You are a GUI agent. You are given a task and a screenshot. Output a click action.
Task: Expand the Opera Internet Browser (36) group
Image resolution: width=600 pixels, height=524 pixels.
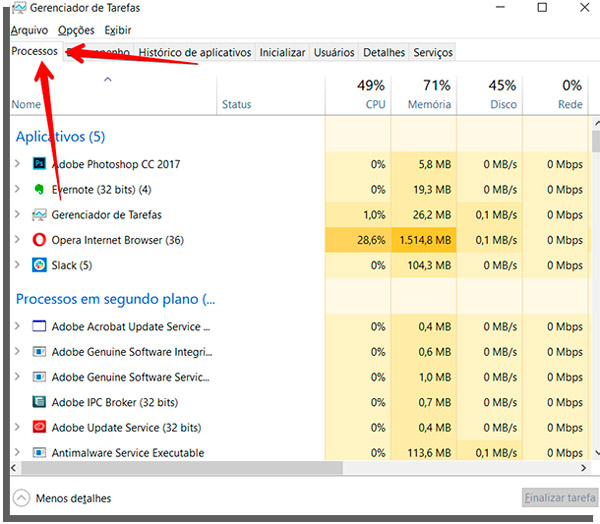17,240
